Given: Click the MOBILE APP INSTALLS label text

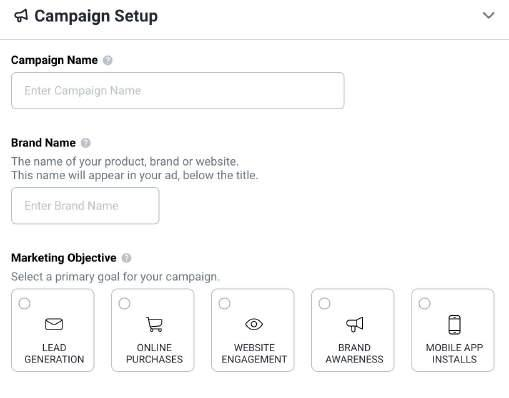Looking at the screenshot, I should (x=454, y=353).
